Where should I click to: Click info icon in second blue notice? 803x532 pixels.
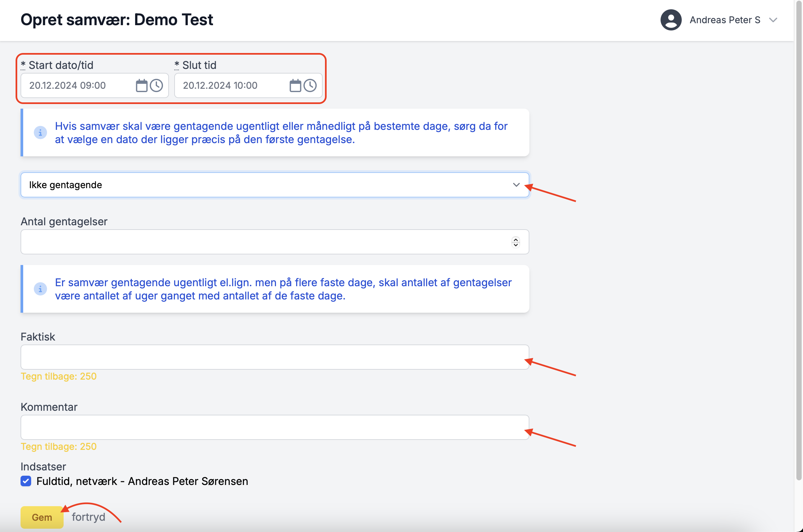pos(40,289)
